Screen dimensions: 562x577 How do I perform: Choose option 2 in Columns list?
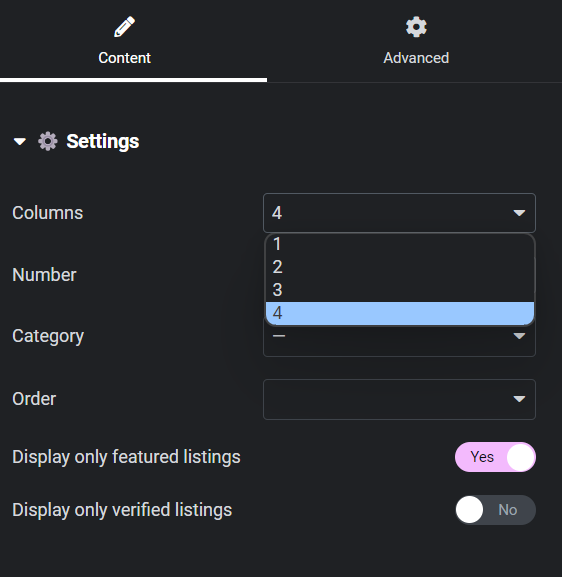[400, 267]
